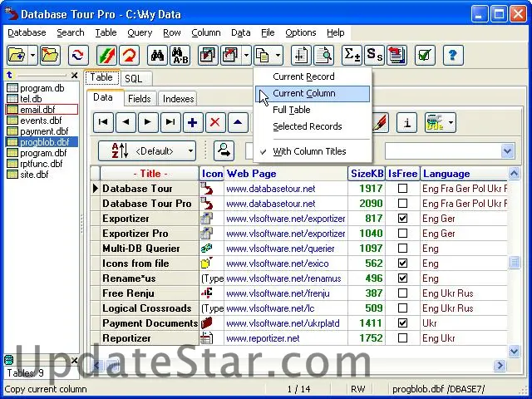Click the green checkmark box toolbar icon
The height and width of the screenshot is (399, 532).
(x=425, y=55)
